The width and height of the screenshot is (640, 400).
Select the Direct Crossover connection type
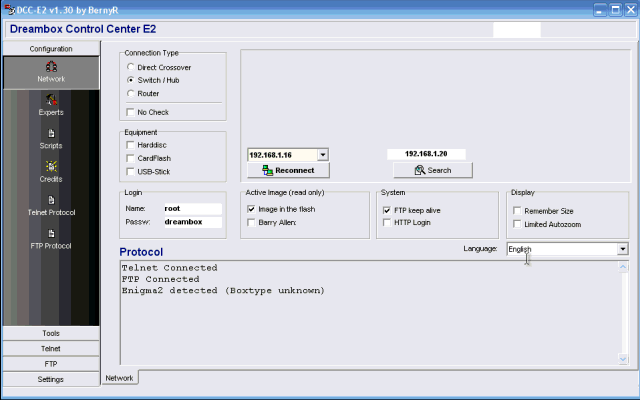coord(131,67)
